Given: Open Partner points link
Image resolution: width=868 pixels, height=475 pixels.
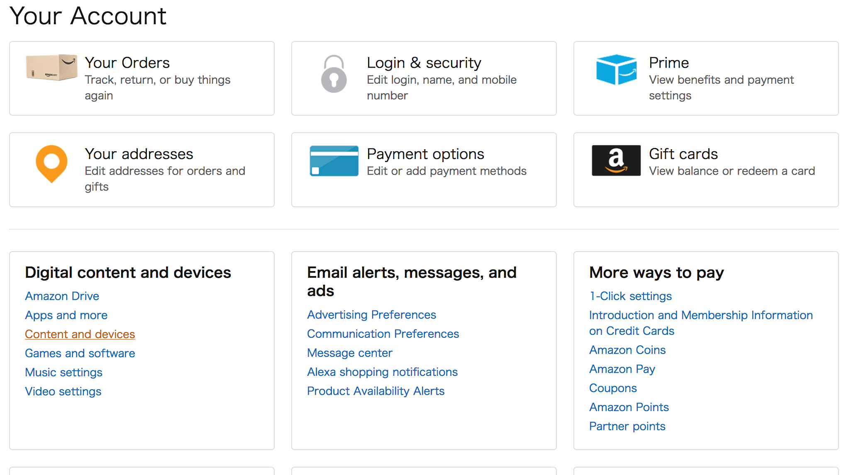Looking at the screenshot, I should [627, 426].
